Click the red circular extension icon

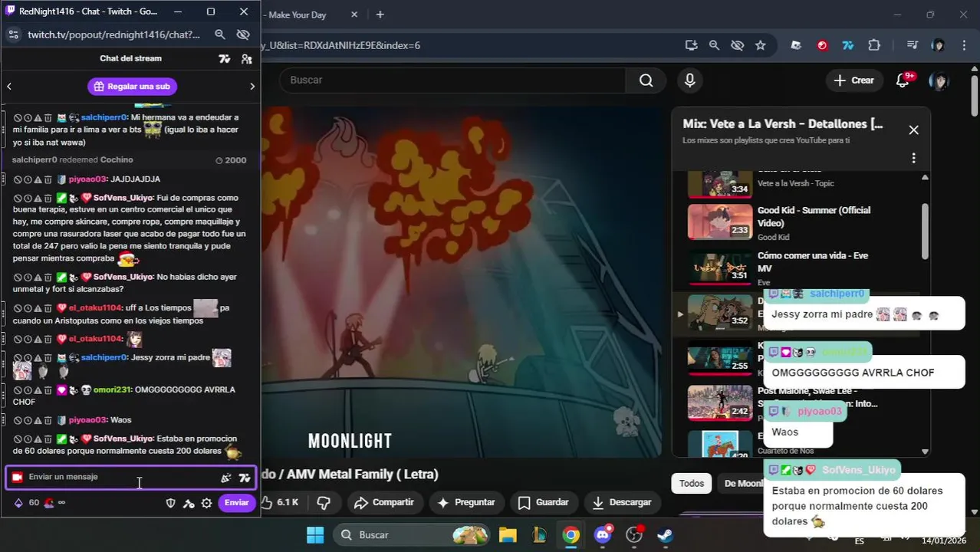pyautogui.click(x=822, y=45)
